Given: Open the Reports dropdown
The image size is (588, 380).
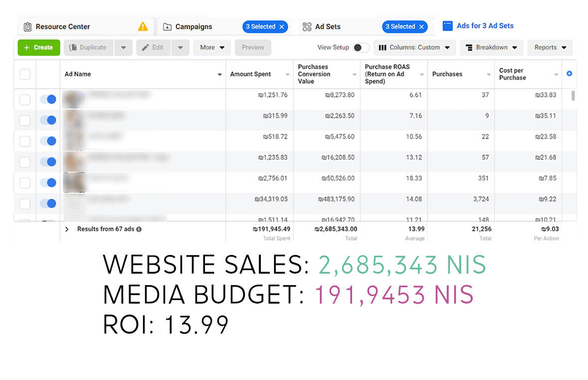Looking at the screenshot, I should click(550, 47).
